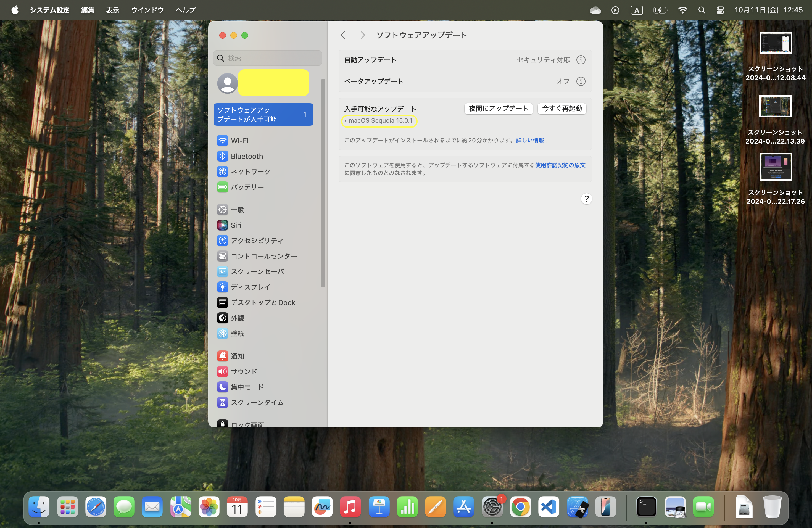Screen dimensions: 812x528
Task: Click info icon for ベータアップデート
Action: [581, 81]
